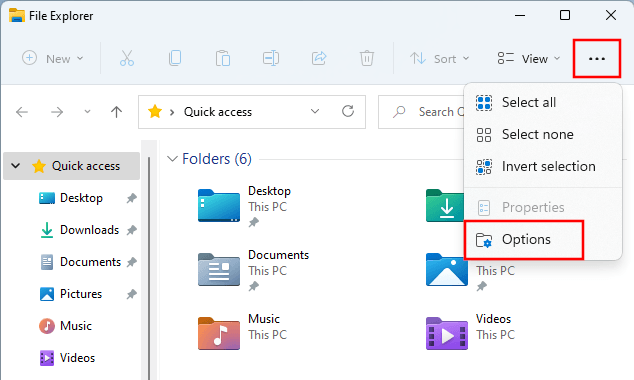Click the Cut scissors icon

coord(127,59)
